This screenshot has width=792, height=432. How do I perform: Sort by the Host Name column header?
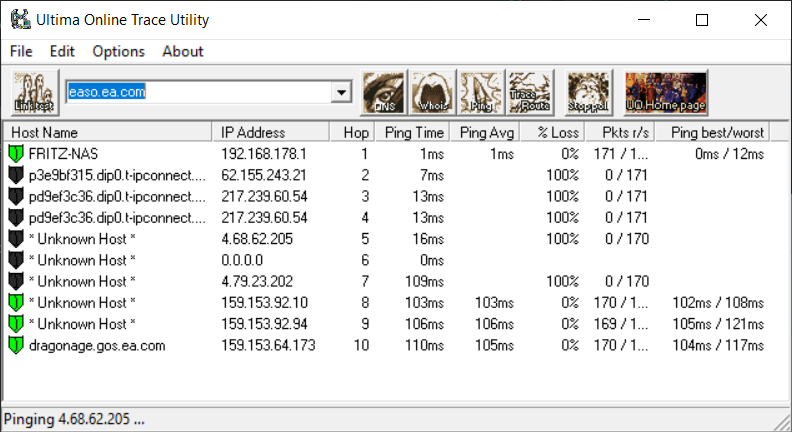tap(108, 132)
